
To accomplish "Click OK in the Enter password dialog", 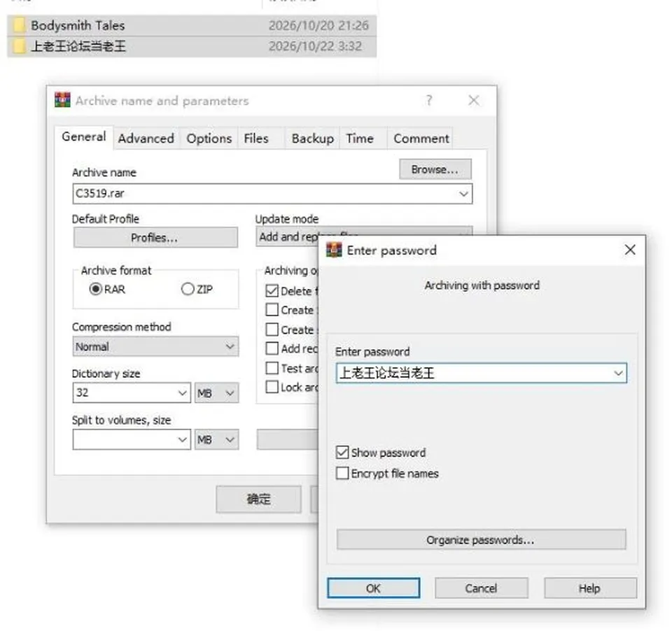I will 373,588.
